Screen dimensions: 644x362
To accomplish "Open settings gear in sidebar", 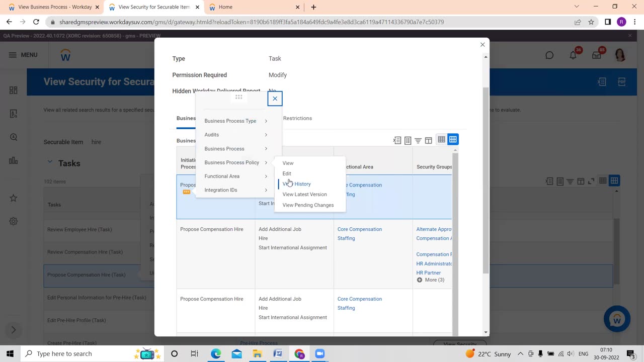I will (x=14, y=221).
